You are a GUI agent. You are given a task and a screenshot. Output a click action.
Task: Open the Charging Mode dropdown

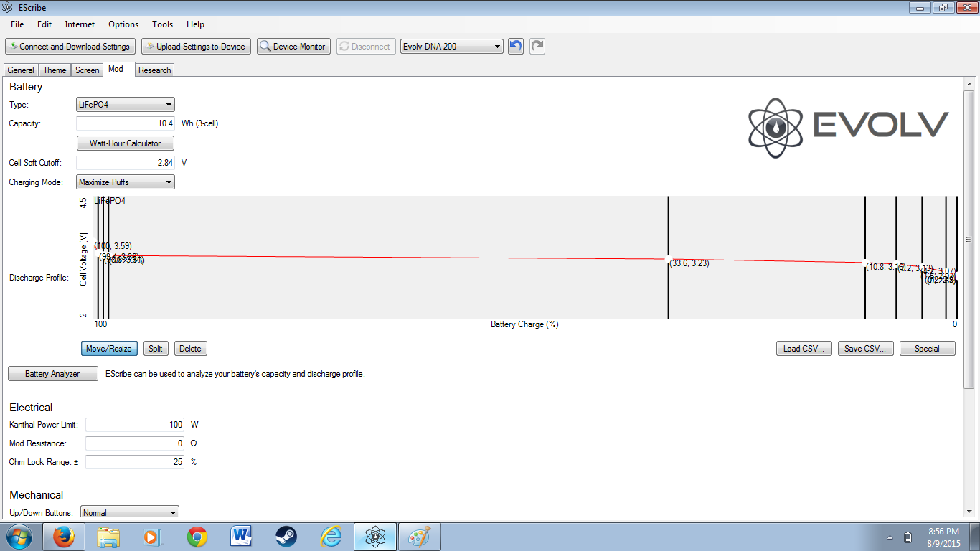126,182
